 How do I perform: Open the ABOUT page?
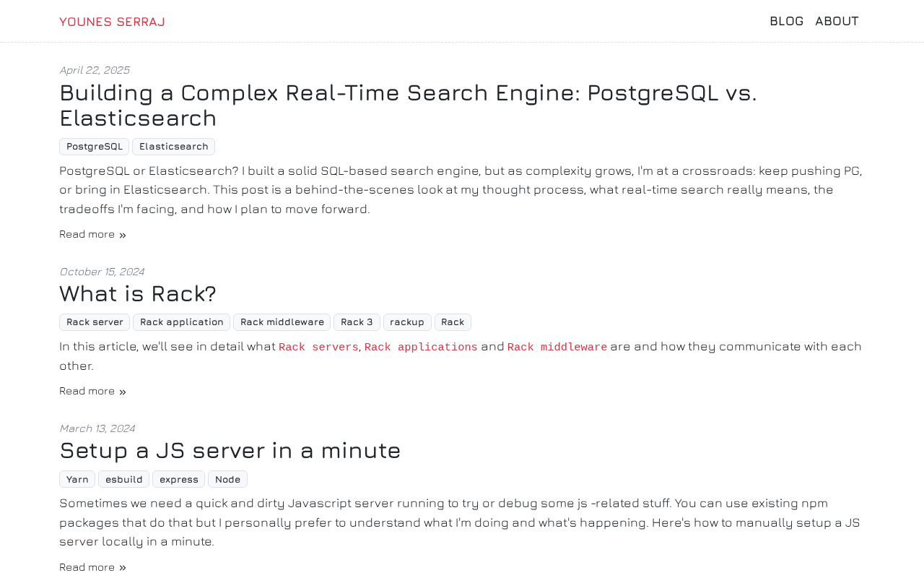click(x=837, y=21)
